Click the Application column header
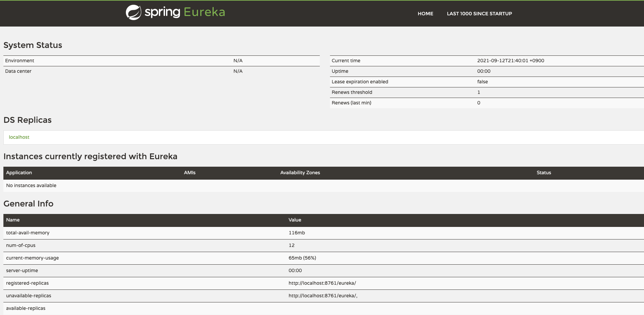 [x=19, y=173]
